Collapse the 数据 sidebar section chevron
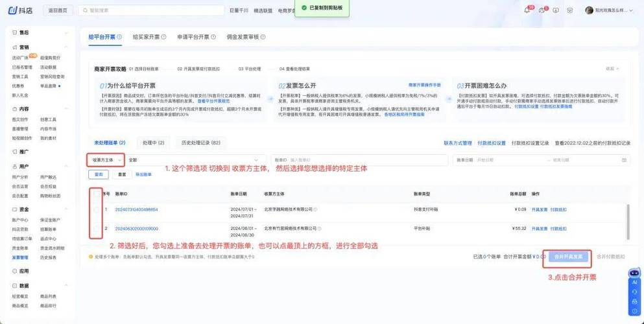This screenshot has height=324, width=644. point(66,286)
